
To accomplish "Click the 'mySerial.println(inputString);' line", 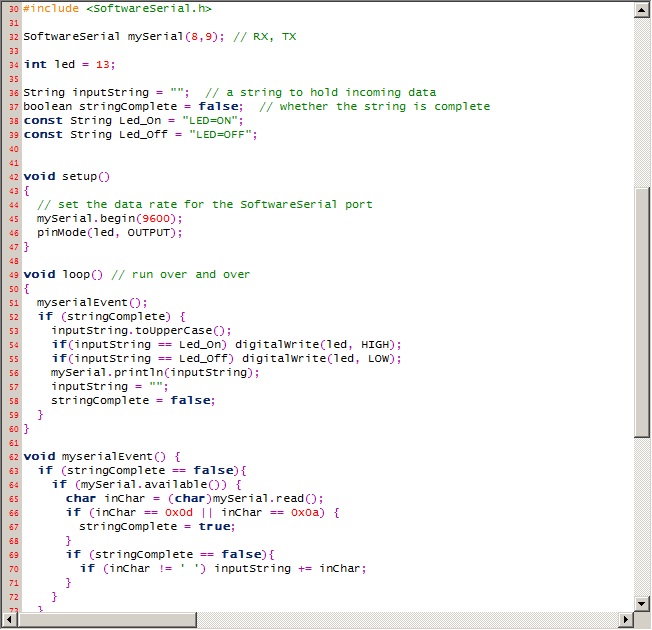I will [155, 373].
